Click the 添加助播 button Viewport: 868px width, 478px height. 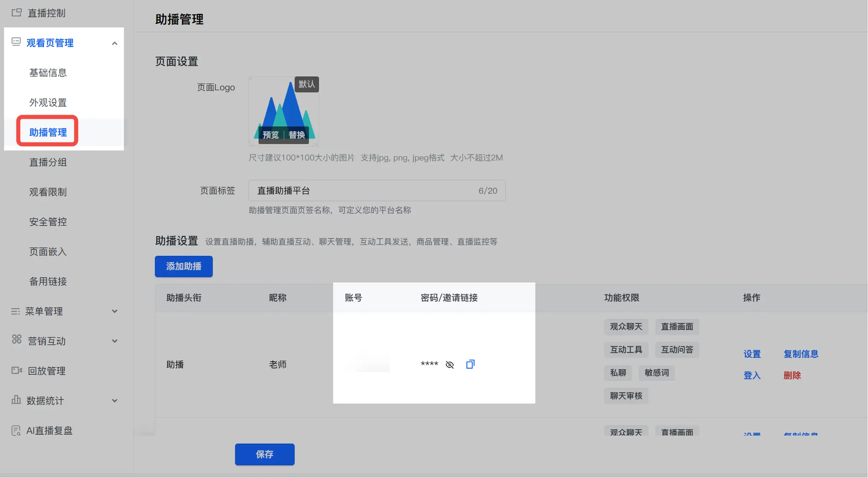[184, 266]
